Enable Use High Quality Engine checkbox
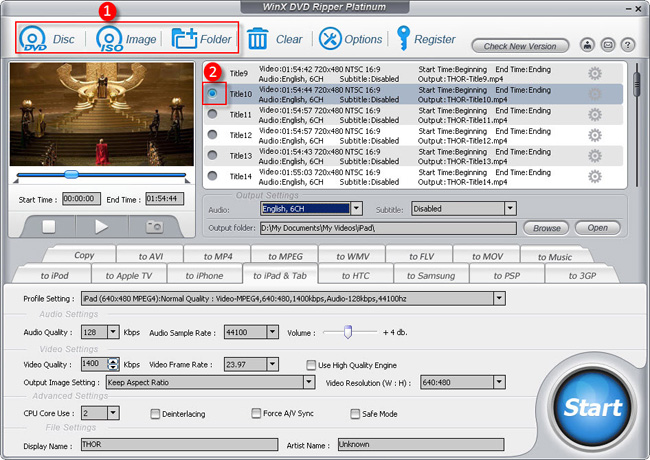 (x=311, y=365)
